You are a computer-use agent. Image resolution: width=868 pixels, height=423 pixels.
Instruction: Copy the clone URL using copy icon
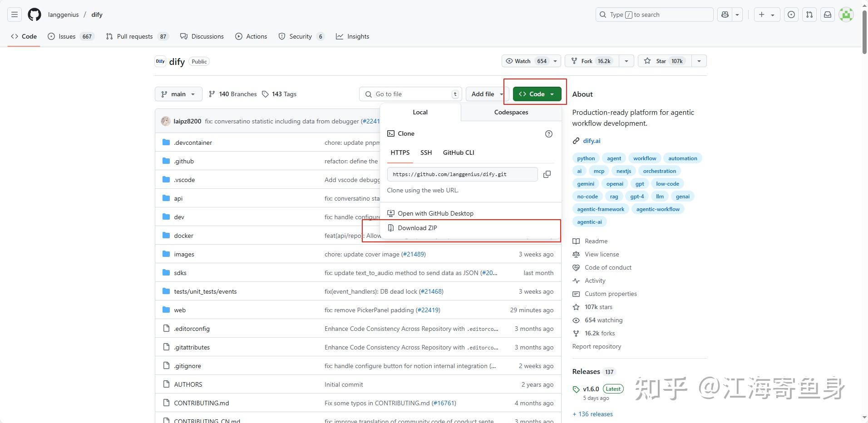coord(547,174)
